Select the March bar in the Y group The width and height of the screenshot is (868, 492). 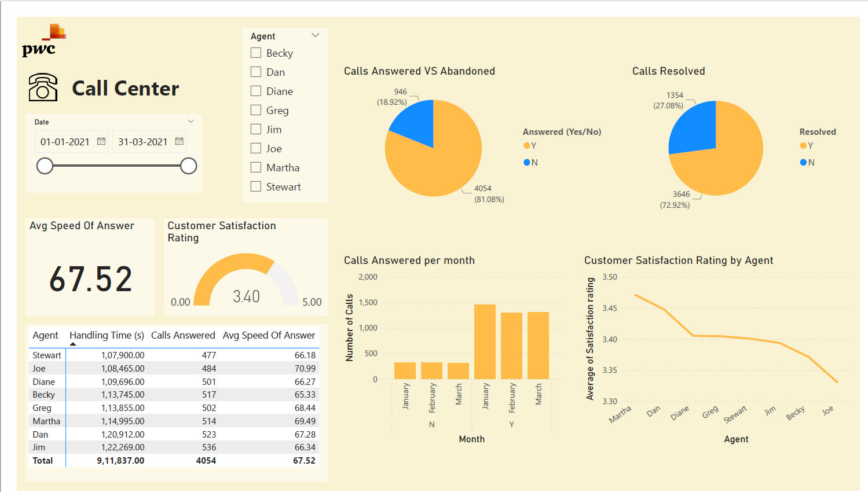[x=537, y=344]
